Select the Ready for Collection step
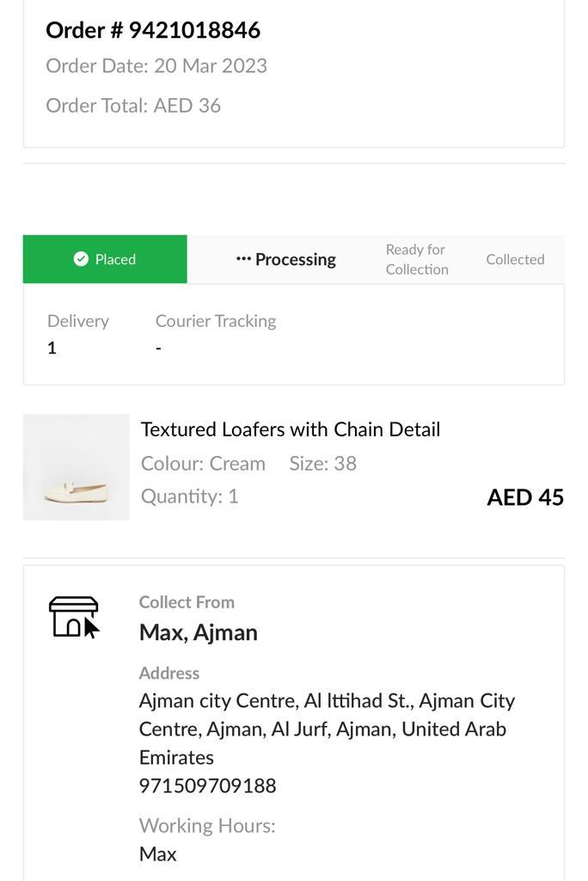 coord(417,259)
